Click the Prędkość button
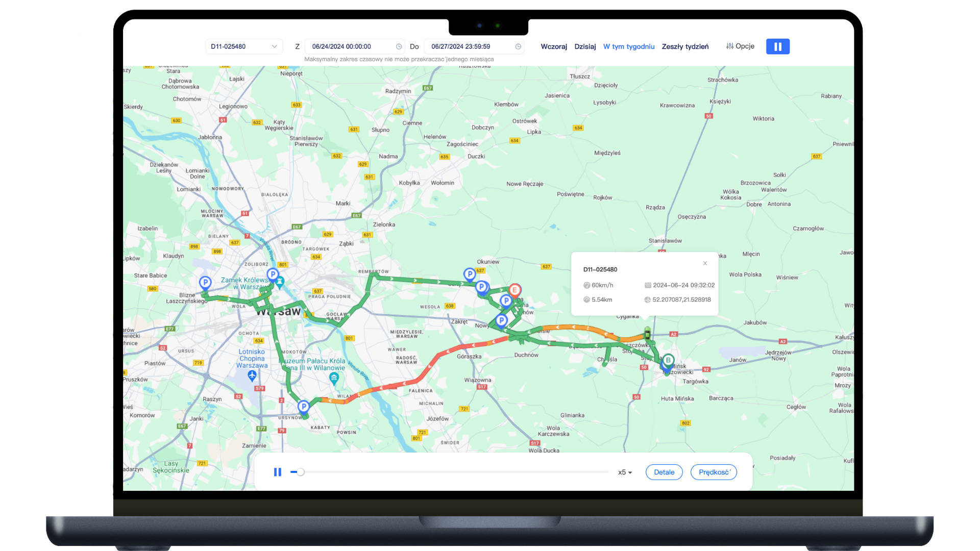 pos(714,472)
